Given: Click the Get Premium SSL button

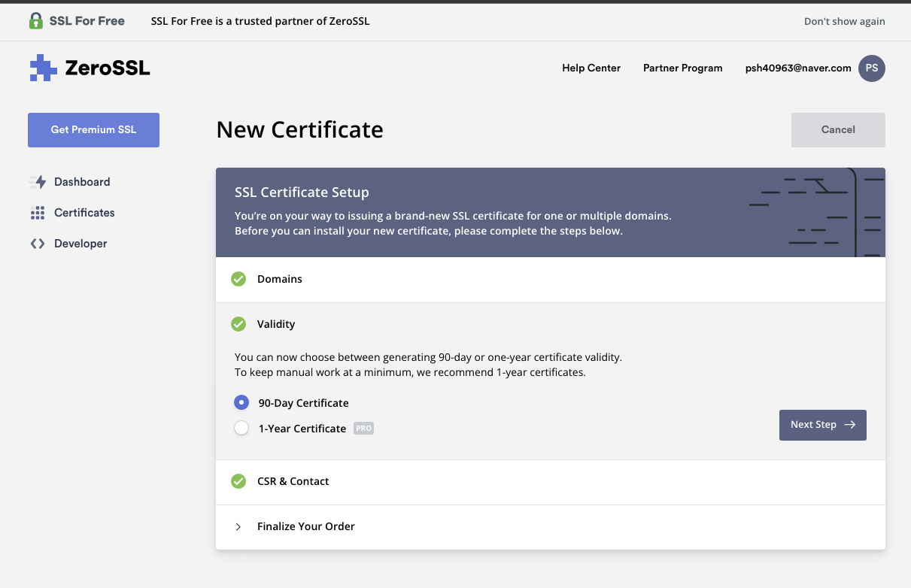Looking at the screenshot, I should pos(93,130).
